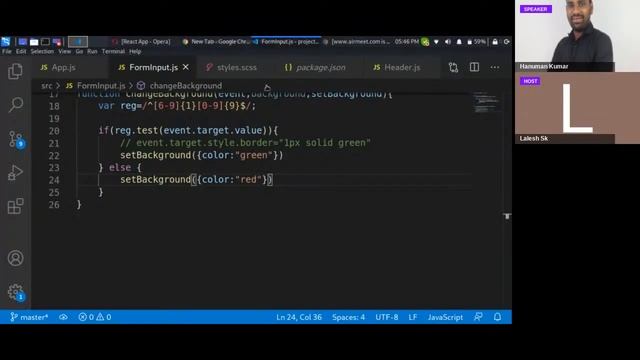The image size is (640, 360).
Task: Switch to the FormInput.js project taskbar entry
Action: click(x=287, y=42)
